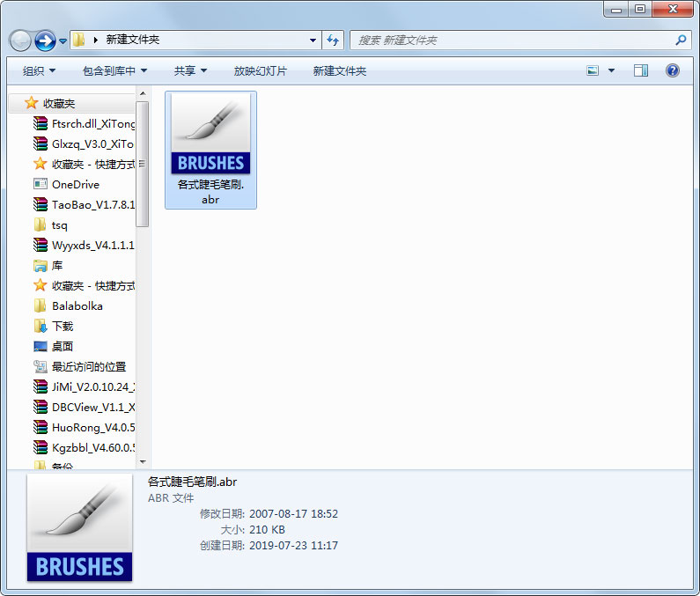Click the size value 210 KB
700x596 pixels.
pyautogui.click(x=267, y=530)
